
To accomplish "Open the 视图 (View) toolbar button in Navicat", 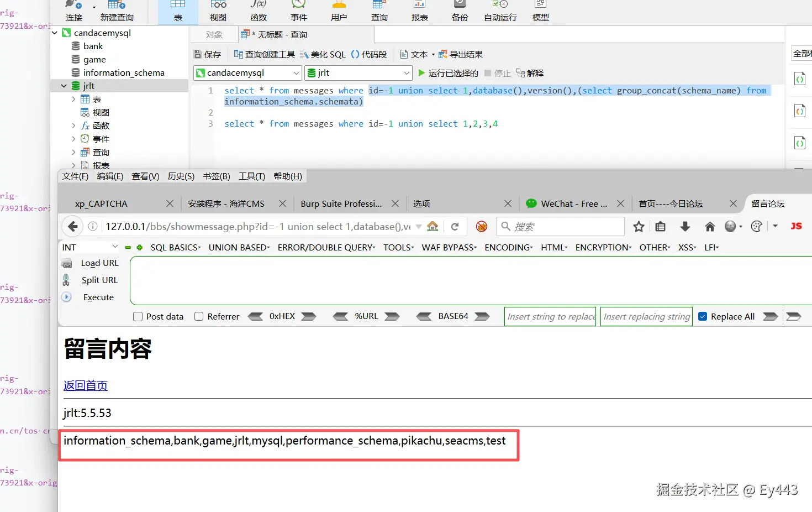I will click(x=218, y=12).
